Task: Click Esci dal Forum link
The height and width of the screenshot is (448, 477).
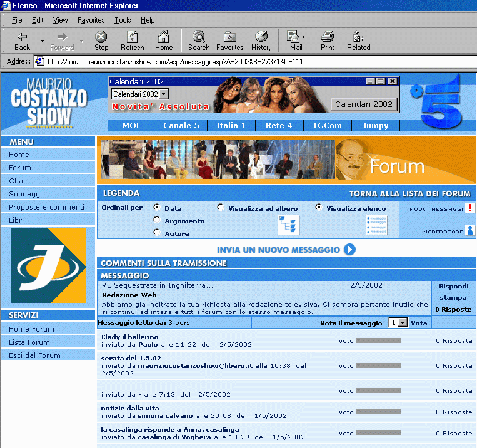Action: 34,355
